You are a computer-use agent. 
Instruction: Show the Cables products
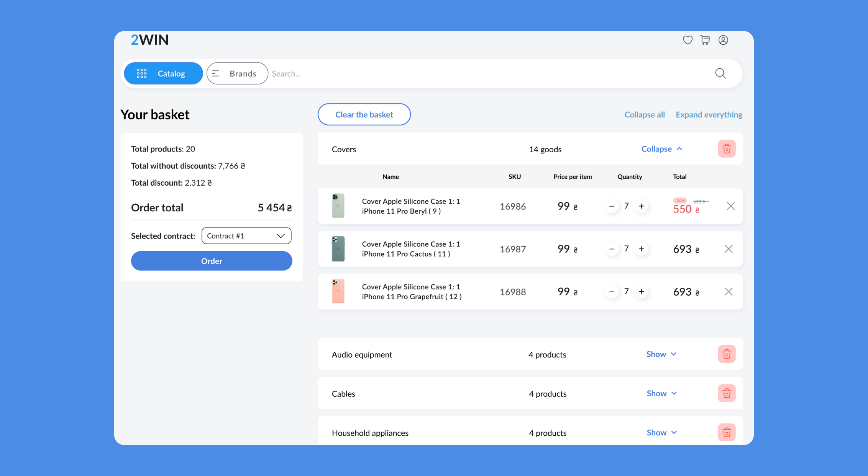tap(662, 393)
